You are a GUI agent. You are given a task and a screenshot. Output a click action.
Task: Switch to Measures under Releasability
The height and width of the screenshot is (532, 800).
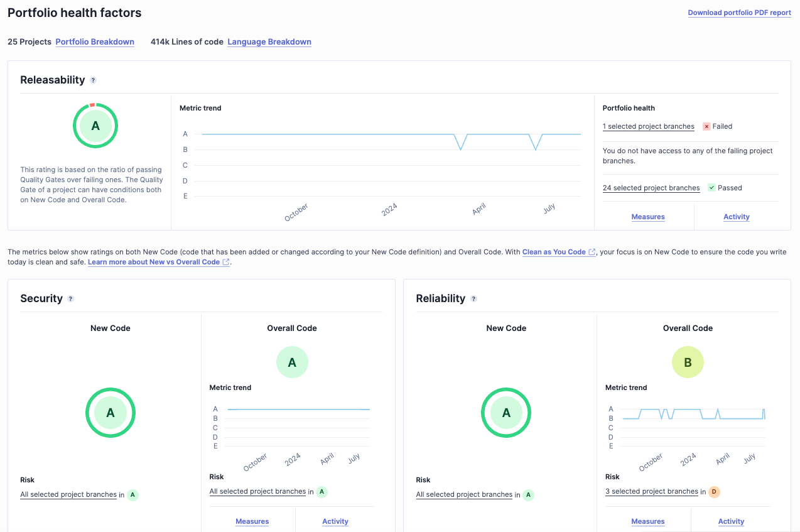click(x=647, y=216)
